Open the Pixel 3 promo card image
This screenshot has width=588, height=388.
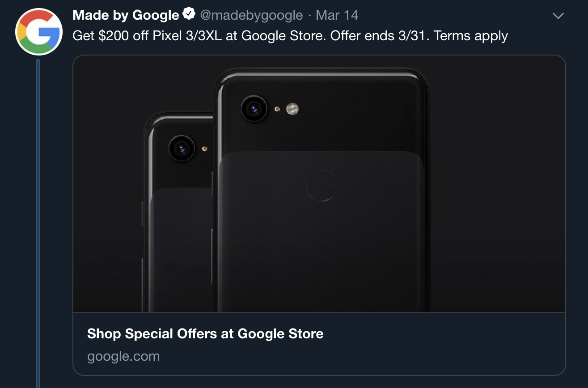click(319, 183)
